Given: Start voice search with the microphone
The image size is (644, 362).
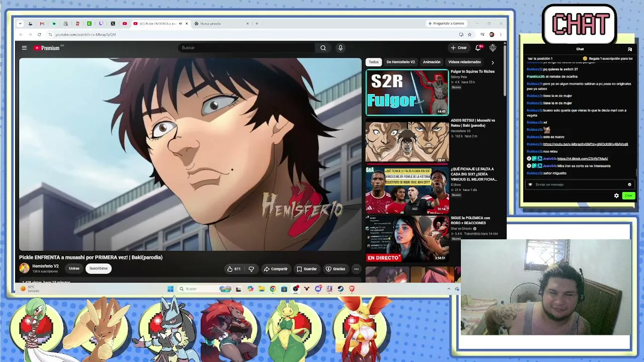Looking at the screenshot, I should tap(341, 48).
